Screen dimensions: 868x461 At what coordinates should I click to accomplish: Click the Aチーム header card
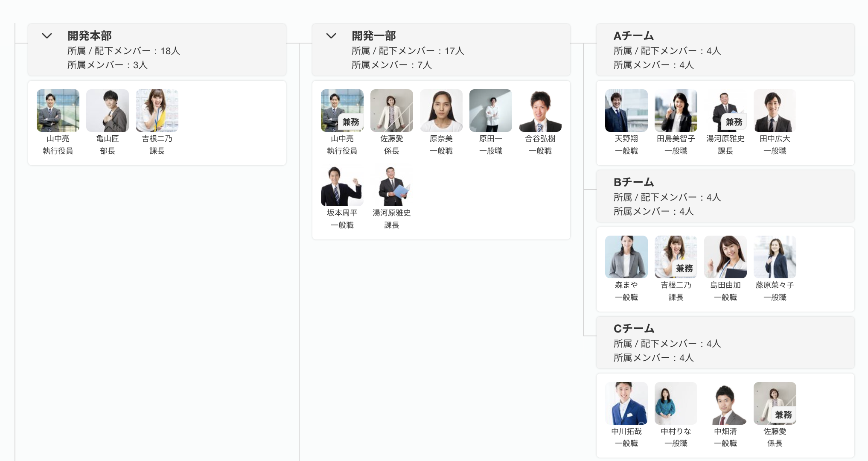click(x=725, y=50)
